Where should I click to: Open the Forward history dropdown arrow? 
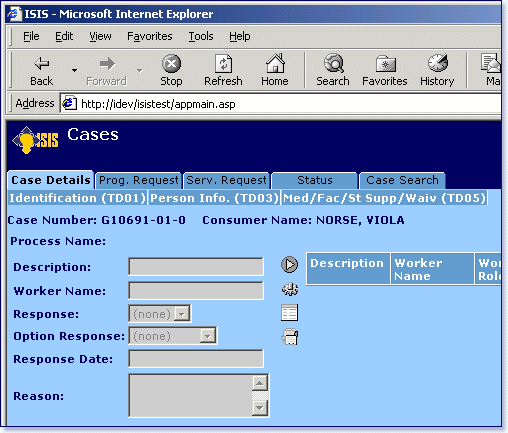pos(140,70)
